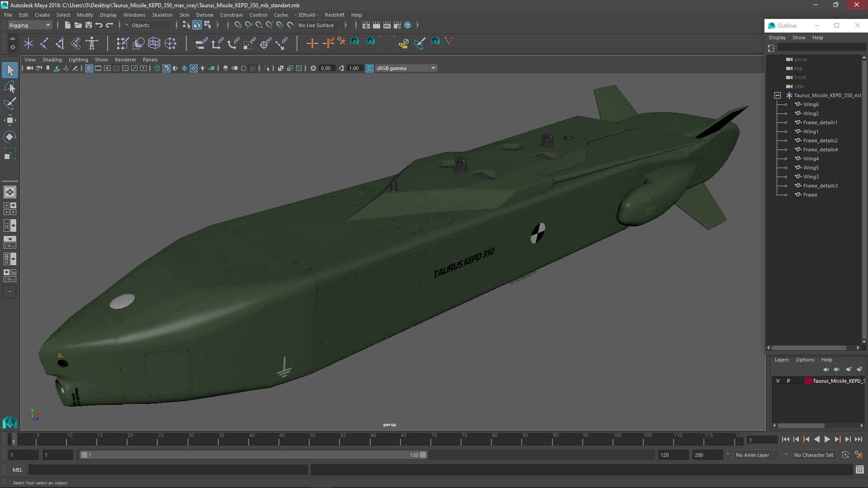The width and height of the screenshot is (868, 488).
Task: Select the IK Handle shelf tool
Action: point(60,43)
